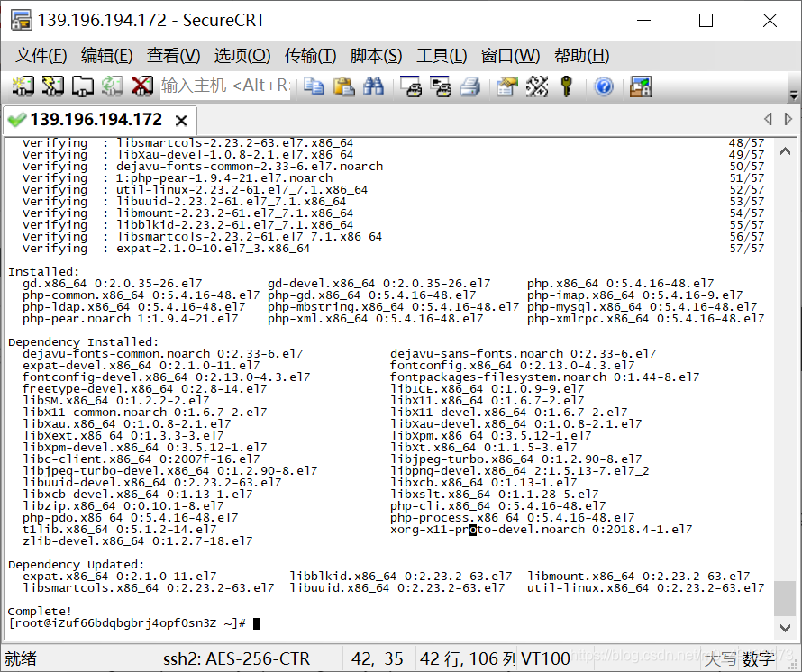Open the 选项(O) menu
The image size is (802, 672).
[x=242, y=55]
